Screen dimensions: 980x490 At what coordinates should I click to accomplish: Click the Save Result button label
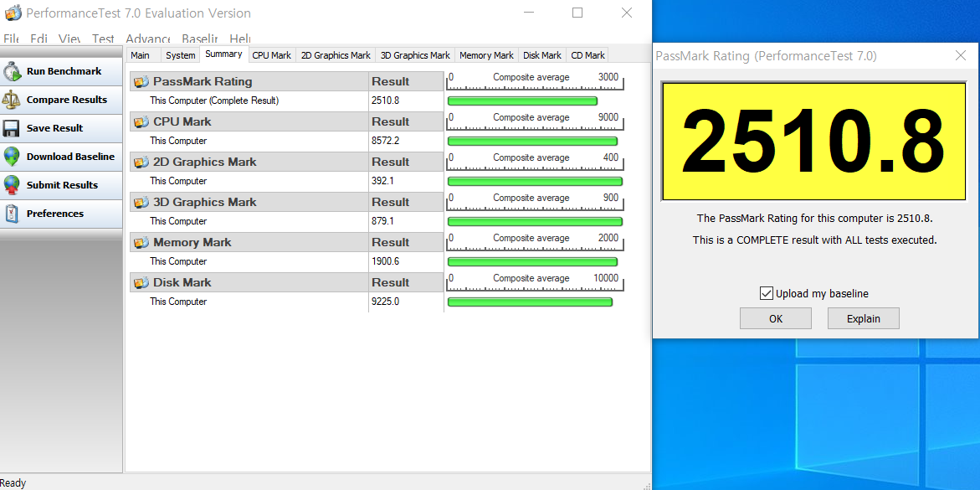pos(54,128)
